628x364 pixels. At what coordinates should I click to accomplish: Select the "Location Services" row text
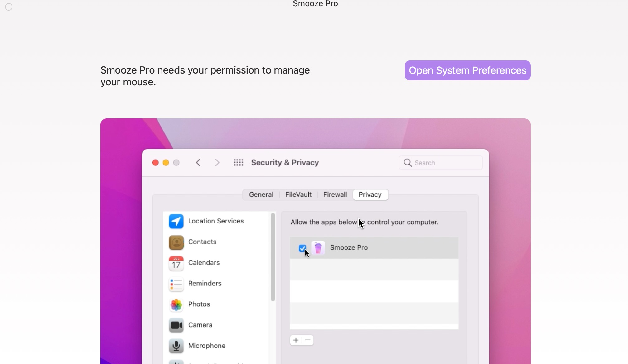(x=216, y=221)
